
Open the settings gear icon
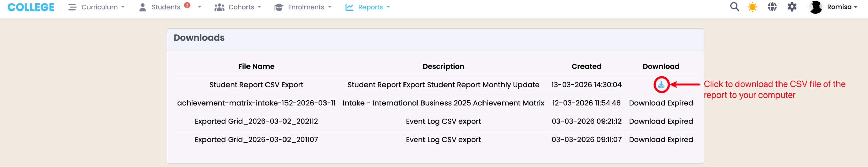pyautogui.click(x=792, y=7)
